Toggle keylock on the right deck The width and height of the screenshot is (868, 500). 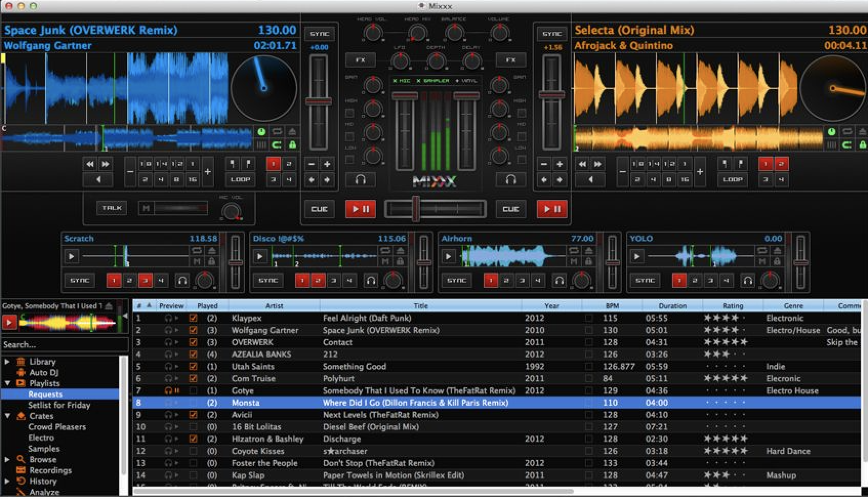tap(862, 145)
